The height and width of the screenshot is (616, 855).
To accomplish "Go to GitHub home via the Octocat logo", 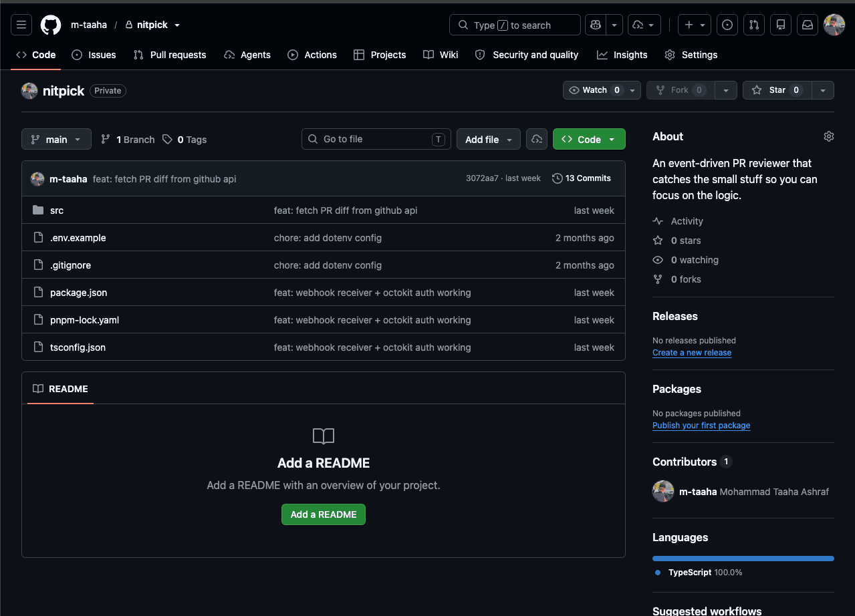I will pos(51,25).
